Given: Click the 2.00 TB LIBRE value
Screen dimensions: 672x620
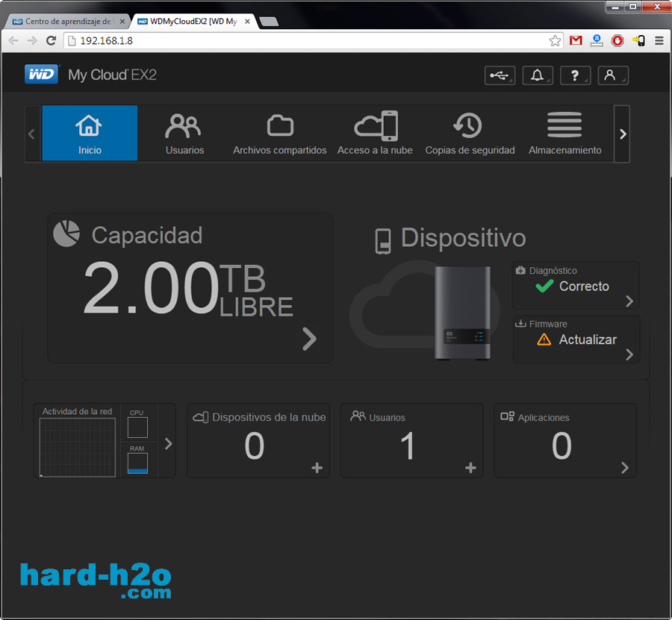Looking at the screenshot, I should [x=188, y=289].
